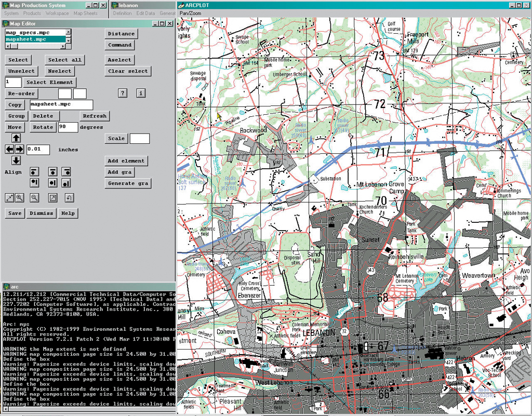Viewport: 532px width, 416px height.
Task: Click the undo curved arrow icon
Action: (69, 197)
